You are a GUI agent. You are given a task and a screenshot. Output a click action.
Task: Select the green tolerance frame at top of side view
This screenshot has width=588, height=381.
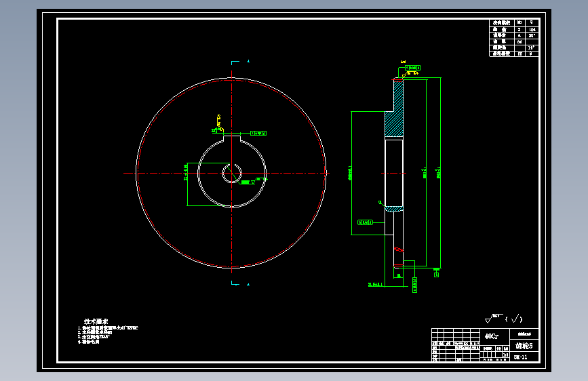pos(413,68)
